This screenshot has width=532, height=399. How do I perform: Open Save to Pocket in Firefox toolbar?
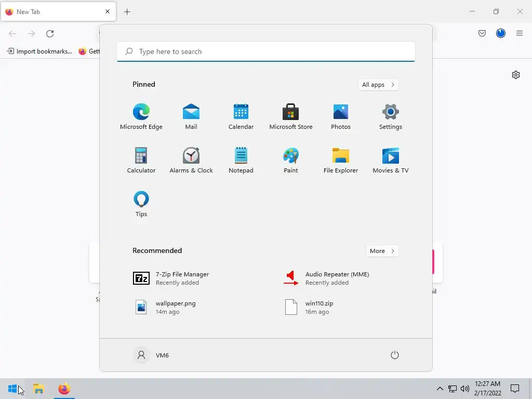point(482,33)
